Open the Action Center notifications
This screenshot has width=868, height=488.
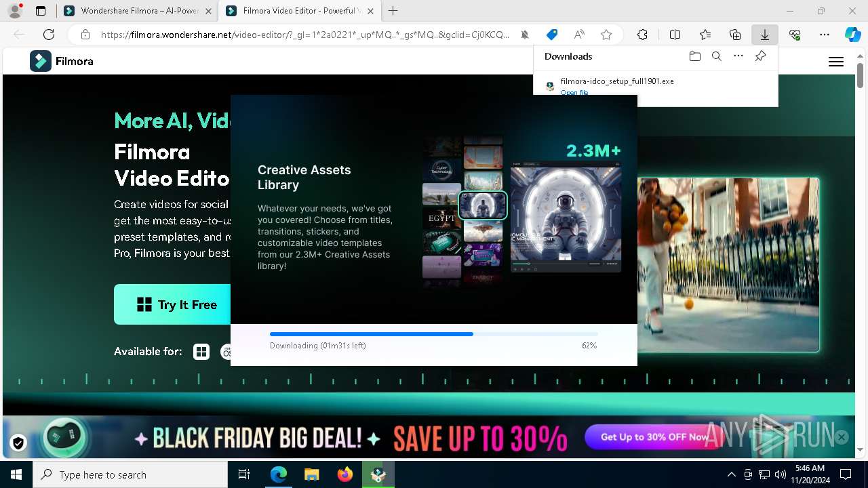coord(846,474)
